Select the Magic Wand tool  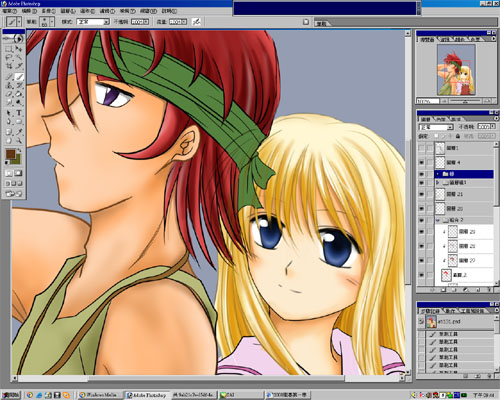pyautogui.click(x=18, y=57)
